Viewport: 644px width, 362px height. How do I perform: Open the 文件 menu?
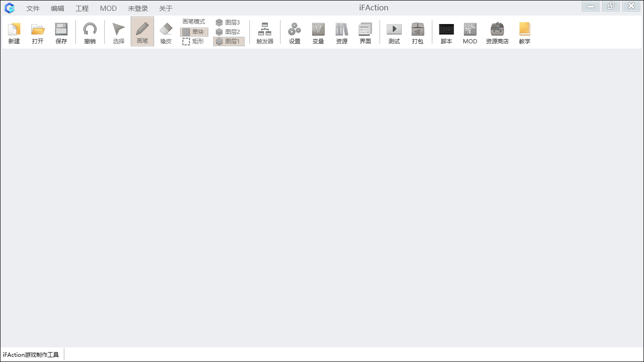pyautogui.click(x=33, y=8)
